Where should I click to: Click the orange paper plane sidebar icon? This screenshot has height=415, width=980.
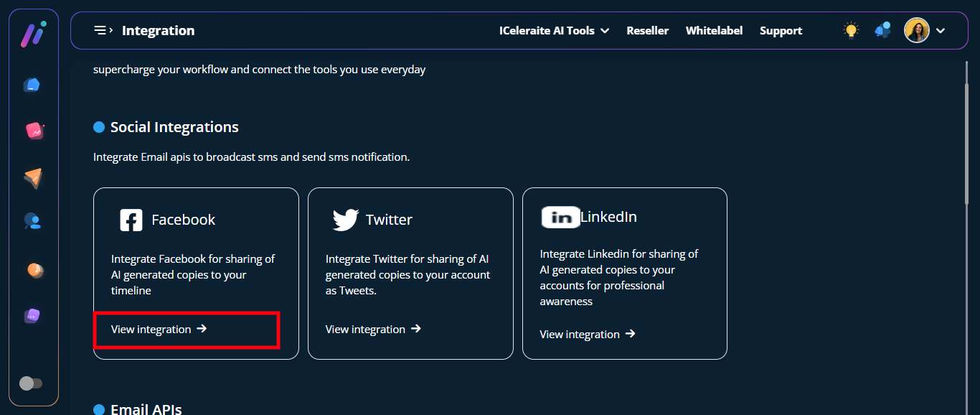(x=33, y=178)
